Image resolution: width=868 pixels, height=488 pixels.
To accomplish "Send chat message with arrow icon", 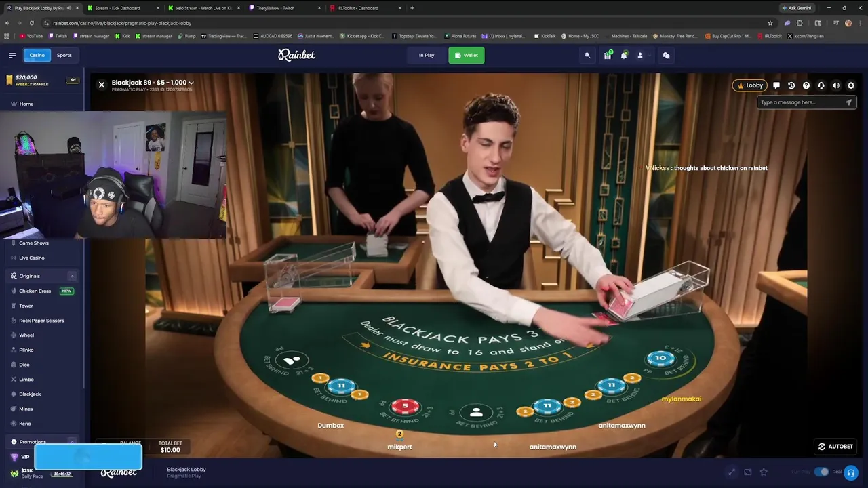I will coord(848,102).
